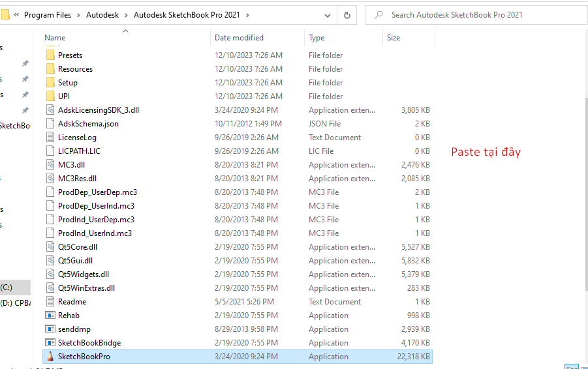588x369 pixels.
Task: Expand chevron after Autodesk breadcrumb
Action: click(x=126, y=15)
